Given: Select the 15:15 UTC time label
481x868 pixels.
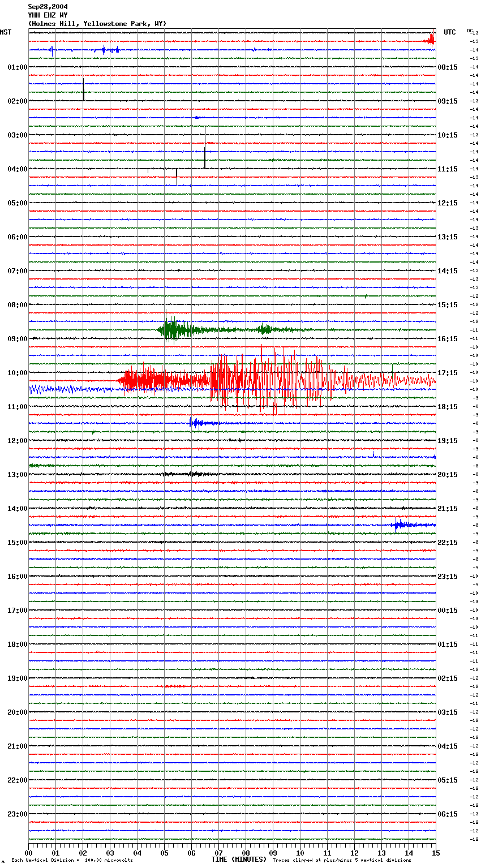Looking at the screenshot, I should pos(448,305).
